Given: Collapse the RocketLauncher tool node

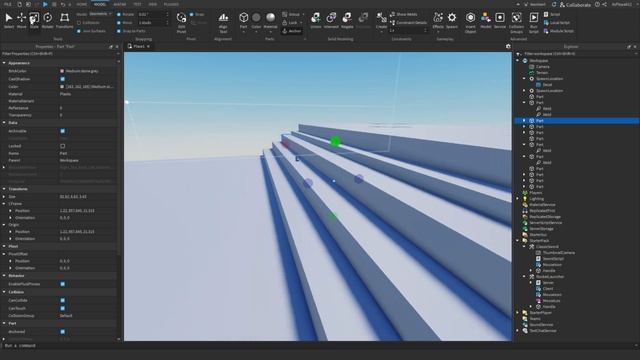Looking at the screenshot, I should click(524, 276).
